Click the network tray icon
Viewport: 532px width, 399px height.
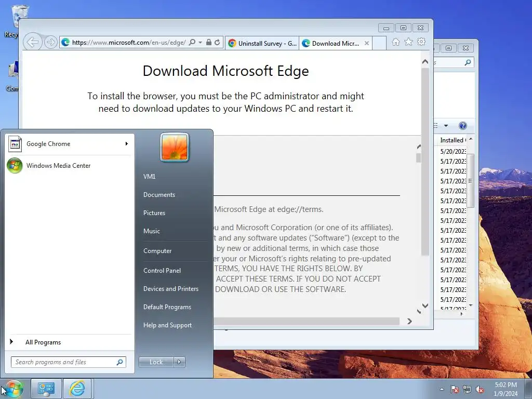pos(467,389)
